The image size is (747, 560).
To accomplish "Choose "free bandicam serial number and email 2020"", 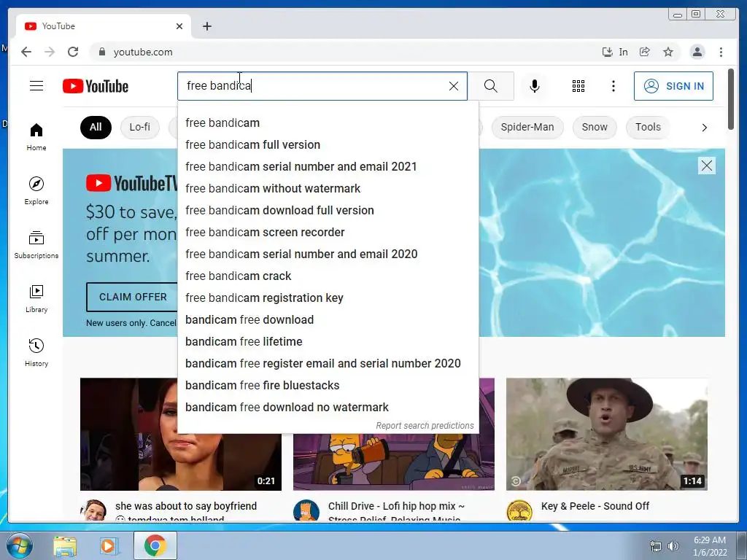I will click(328, 254).
